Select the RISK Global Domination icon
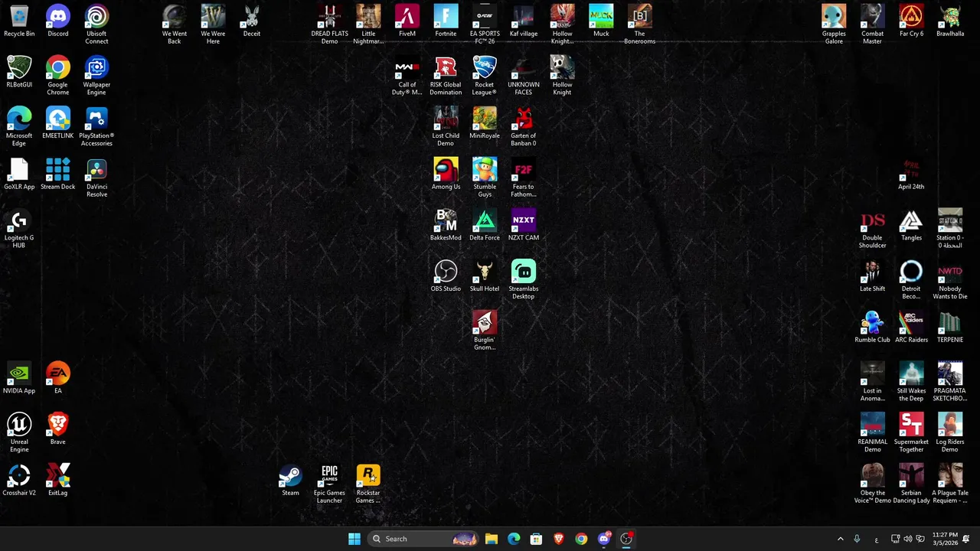Viewport: 980px width, 551px height. (x=446, y=76)
